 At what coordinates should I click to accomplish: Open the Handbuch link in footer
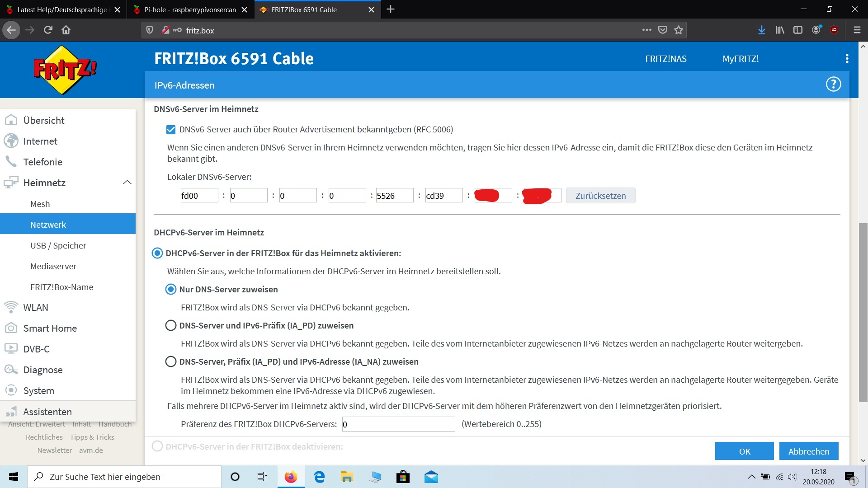pos(115,424)
